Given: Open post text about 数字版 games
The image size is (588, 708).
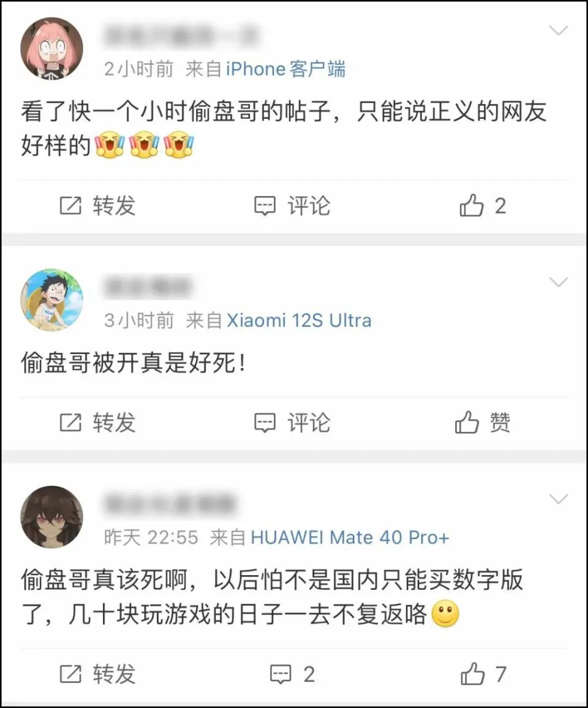Looking at the screenshot, I should pos(272,597).
